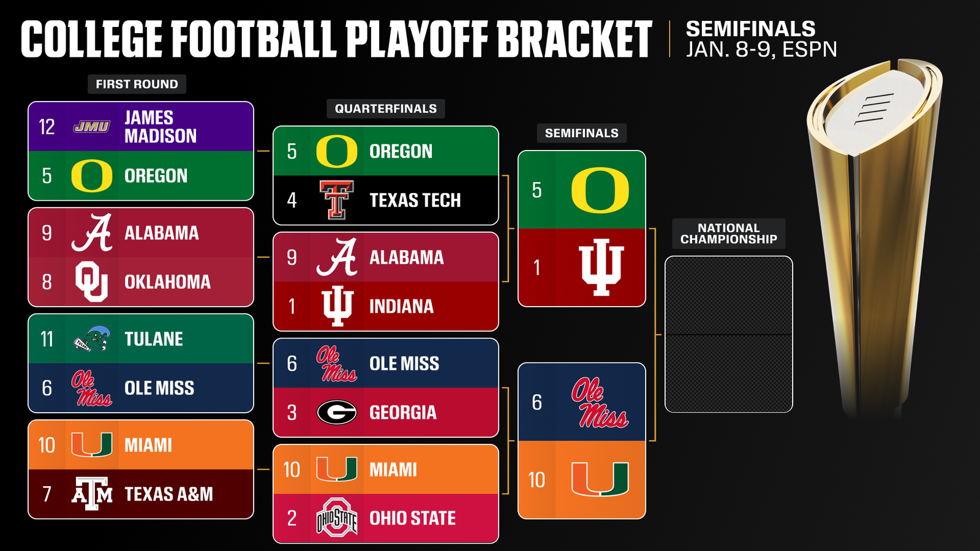
Task: Select the Quarterfinals label
Action: [385, 108]
